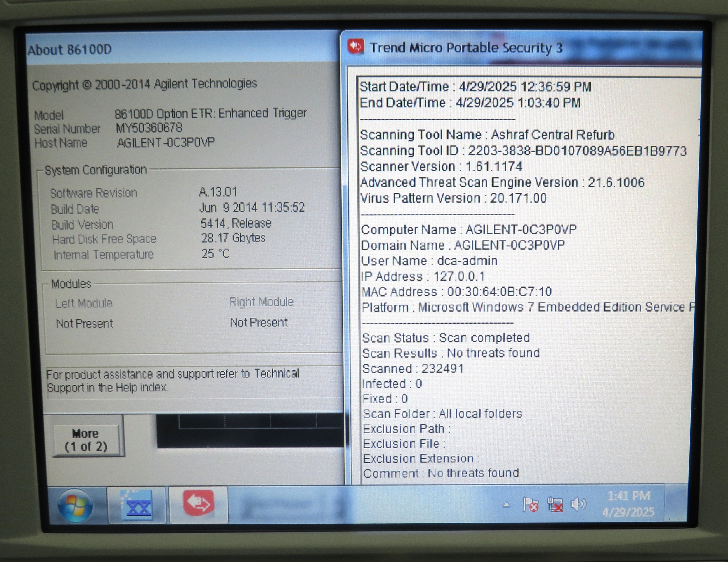Select the Exclusion Extension line
Image resolution: width=728 pixels, height=562 pixels.
pos(421,458)
